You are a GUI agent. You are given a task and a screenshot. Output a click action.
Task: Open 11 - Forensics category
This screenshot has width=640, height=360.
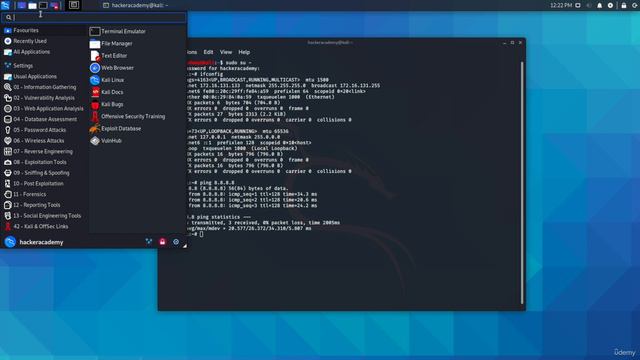tap(44, 194)
